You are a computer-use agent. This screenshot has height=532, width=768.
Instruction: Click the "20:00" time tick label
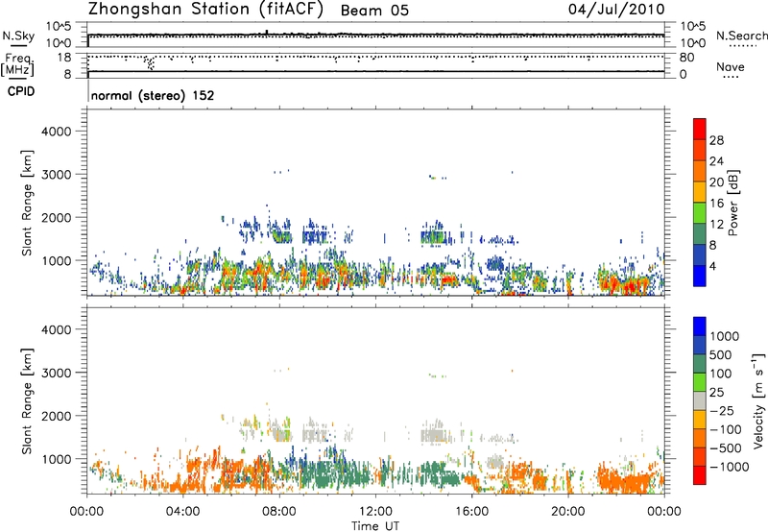pos(567,512)
